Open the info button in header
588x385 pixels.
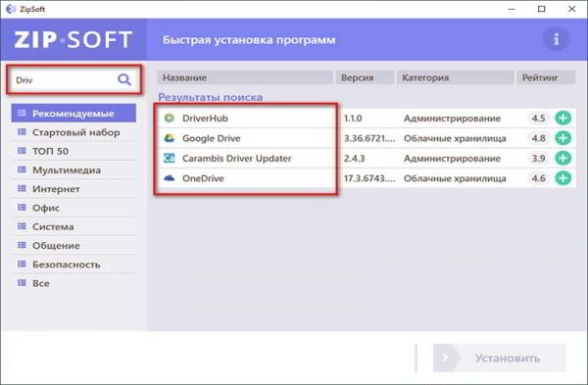556,39
